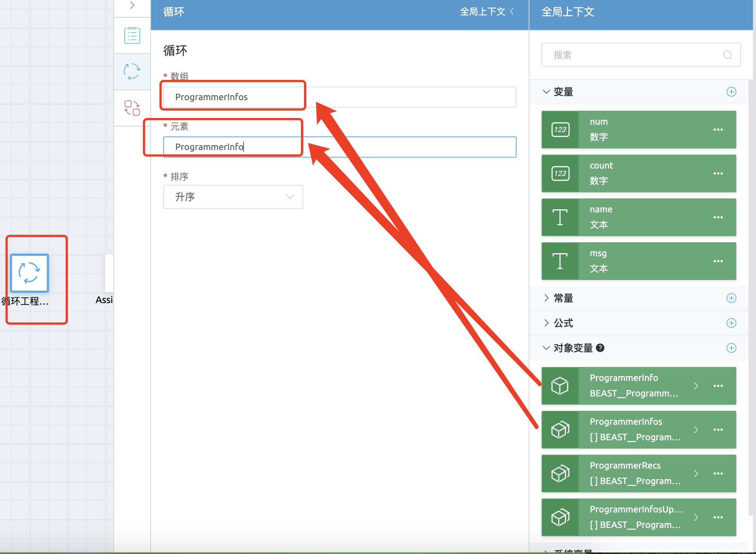Collapse the 变量 section

(x=546, y=92)
